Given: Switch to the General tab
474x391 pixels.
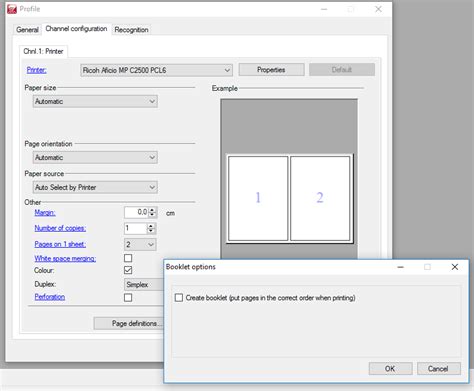Looking at the screenshot, I should pyautogui.click(x=27, y=30).
